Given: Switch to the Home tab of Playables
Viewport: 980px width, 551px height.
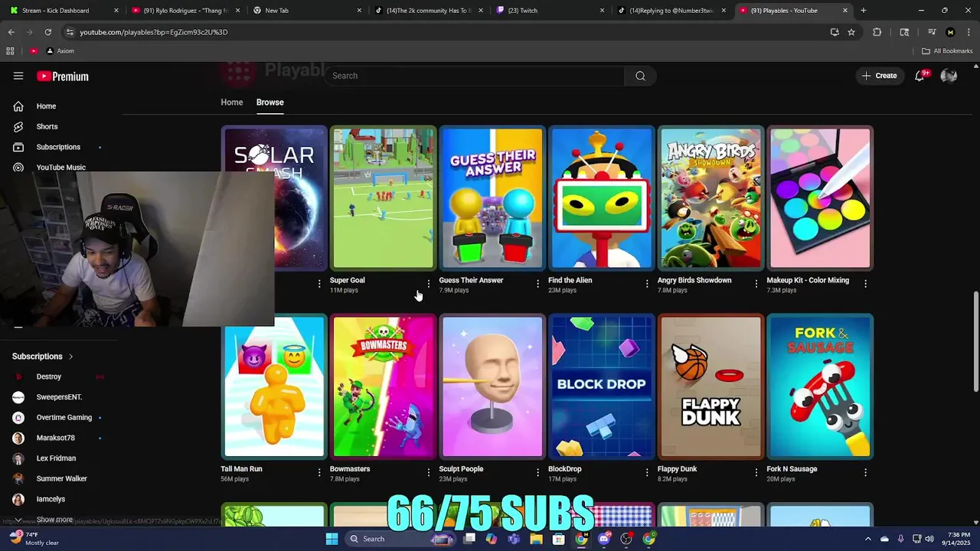Looking at the screenshot, I should point(232,103).
